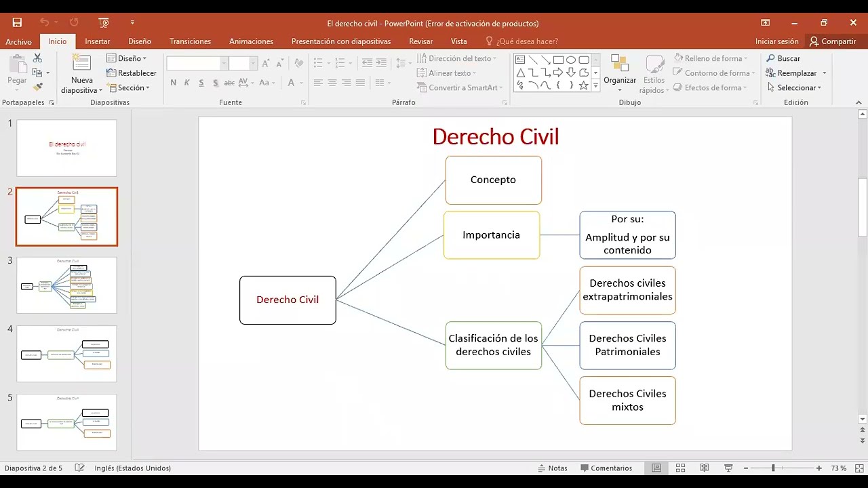Open Reemplazar dropdown arrow
The height and width of the screenshot is (488, 868).
[825, 73]
